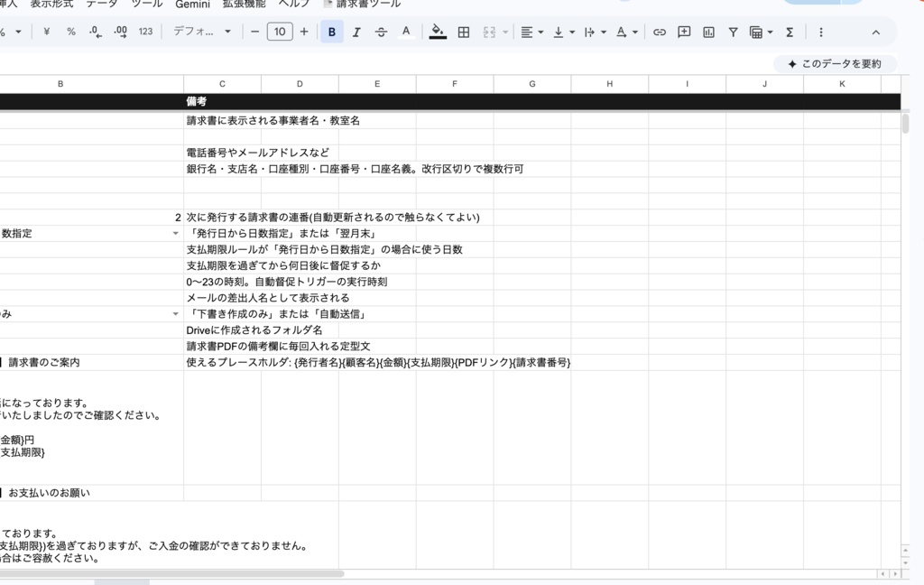924x585 pixels.
Task: Insert a link
Action: [660, 32]
